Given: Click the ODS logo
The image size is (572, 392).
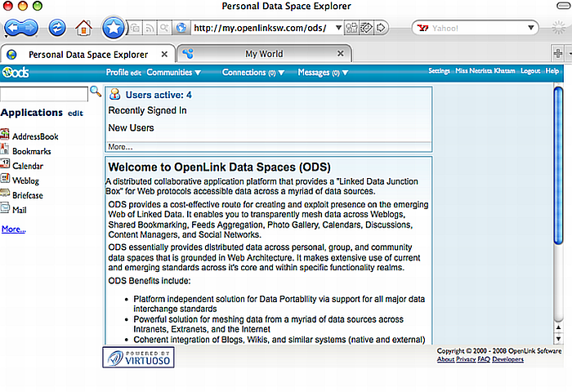Looking at the screenshot, I should pos(16,73).
